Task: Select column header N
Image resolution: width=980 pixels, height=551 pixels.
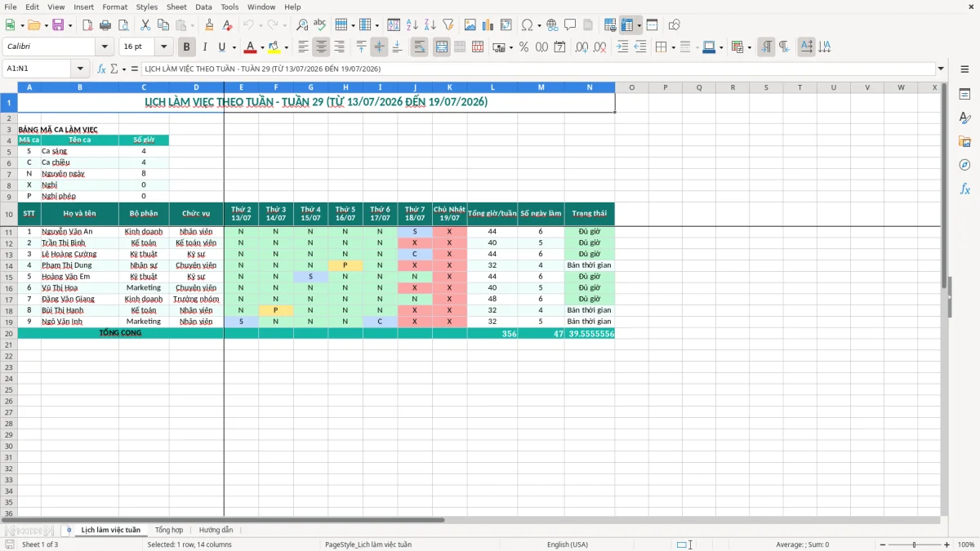Action: pyautogui.click(x=590, y=87)
